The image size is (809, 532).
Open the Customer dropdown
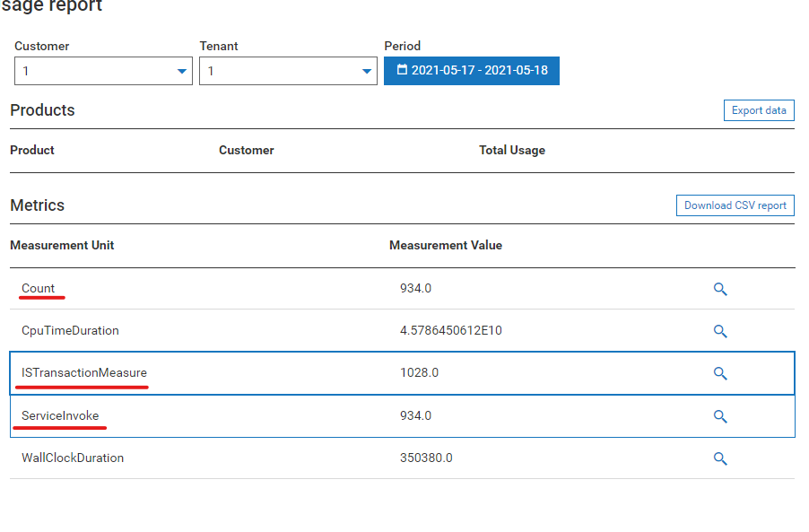[103, 71]
